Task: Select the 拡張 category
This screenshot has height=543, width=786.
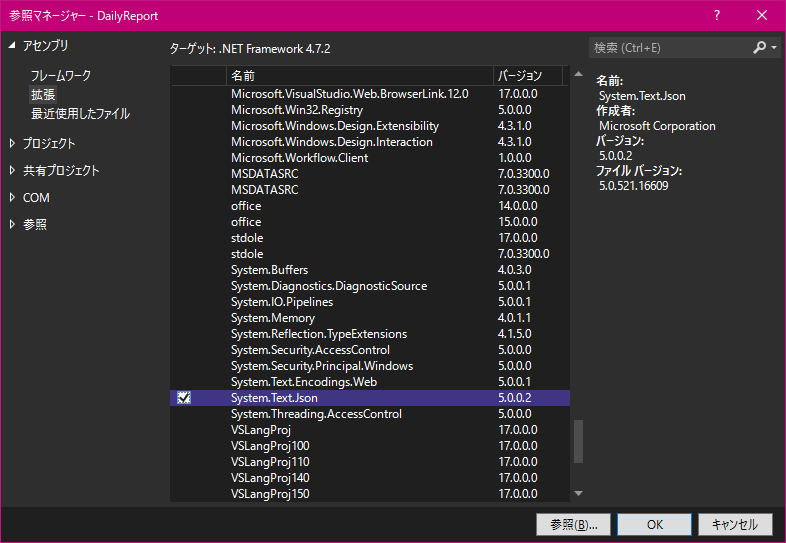Action: point(43,95)
